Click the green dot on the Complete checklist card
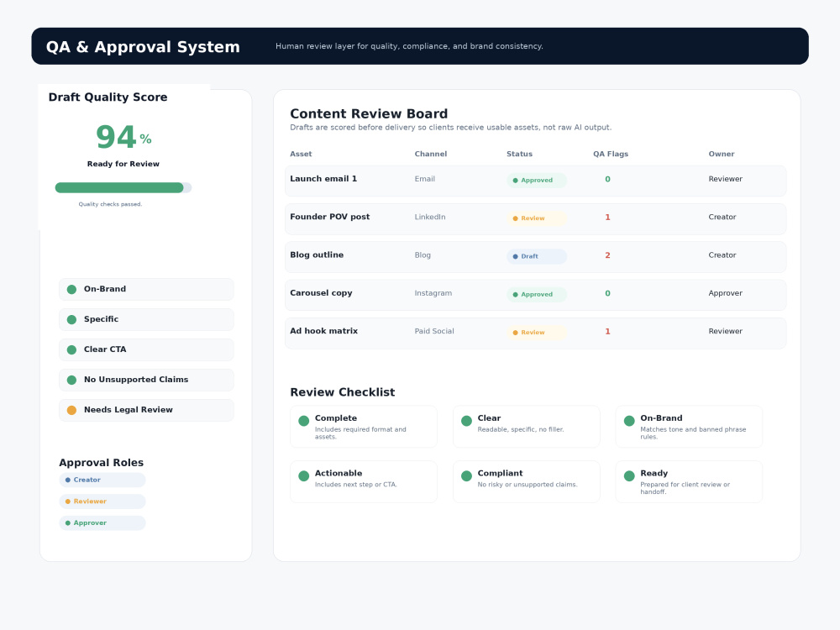840x630 pixels. [304, 421]
